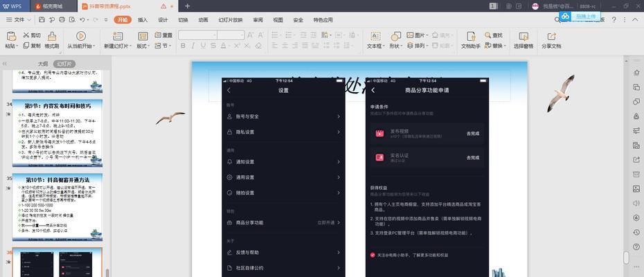Select slide thumbnail 第10节 抖音橱窗开通方法

57,207
